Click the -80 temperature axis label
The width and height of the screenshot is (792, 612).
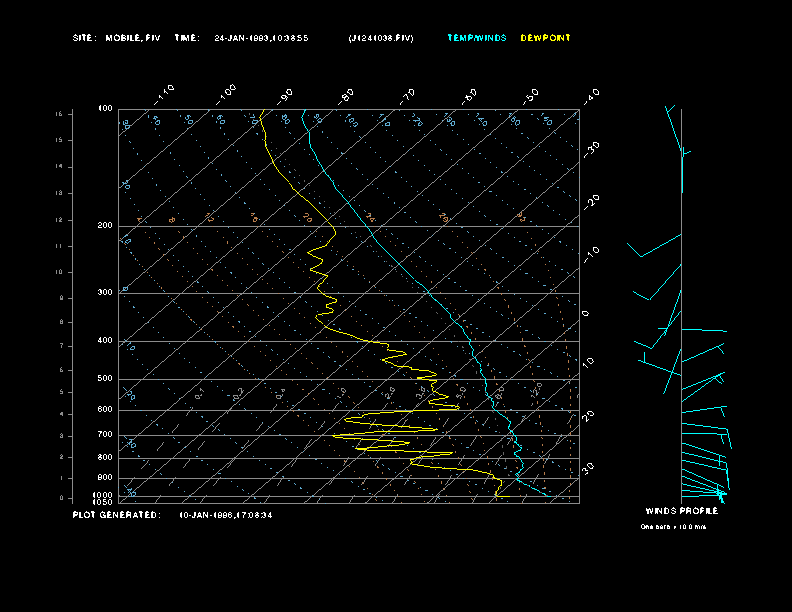pyautogui.click(x=346, y=96)
